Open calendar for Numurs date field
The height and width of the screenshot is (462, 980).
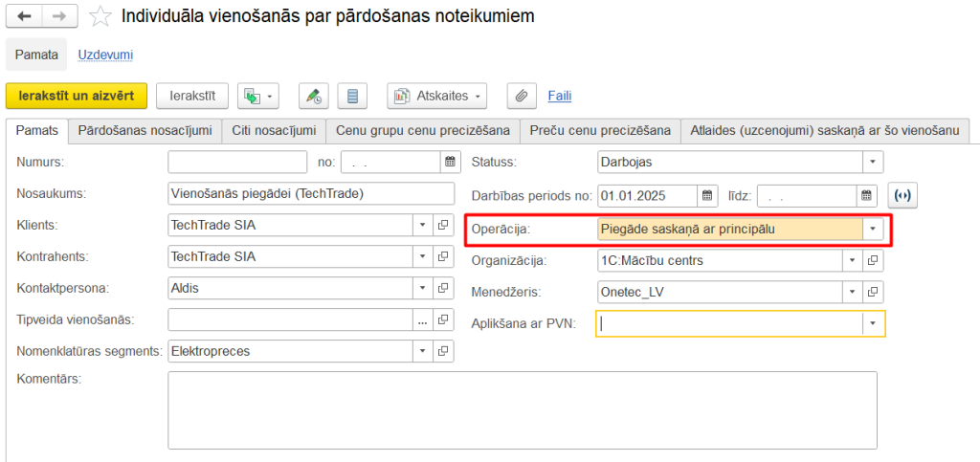click(448, 162)
